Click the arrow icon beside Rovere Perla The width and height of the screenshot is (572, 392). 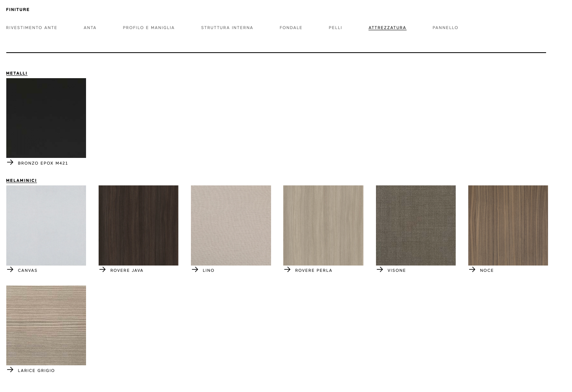[287, 269]
